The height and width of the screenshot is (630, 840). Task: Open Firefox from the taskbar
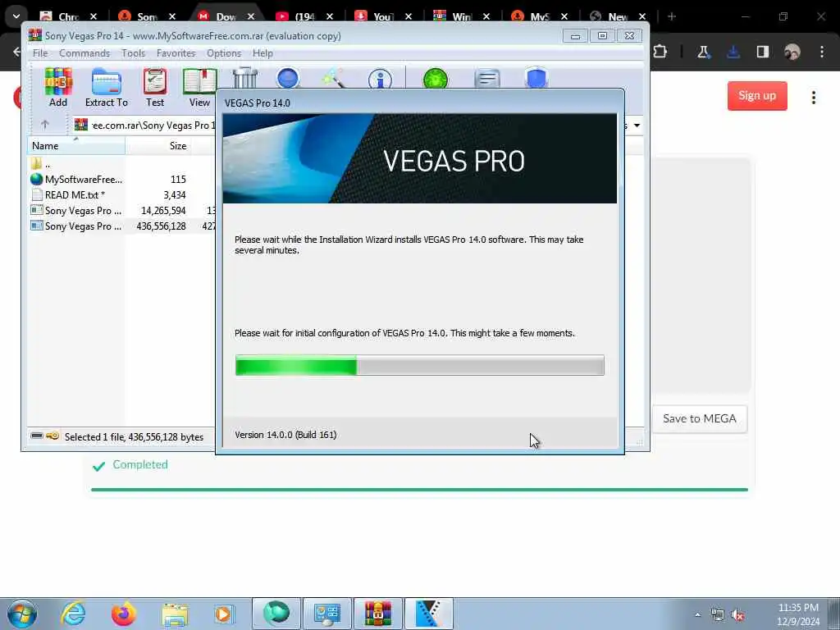coord(123,614)
